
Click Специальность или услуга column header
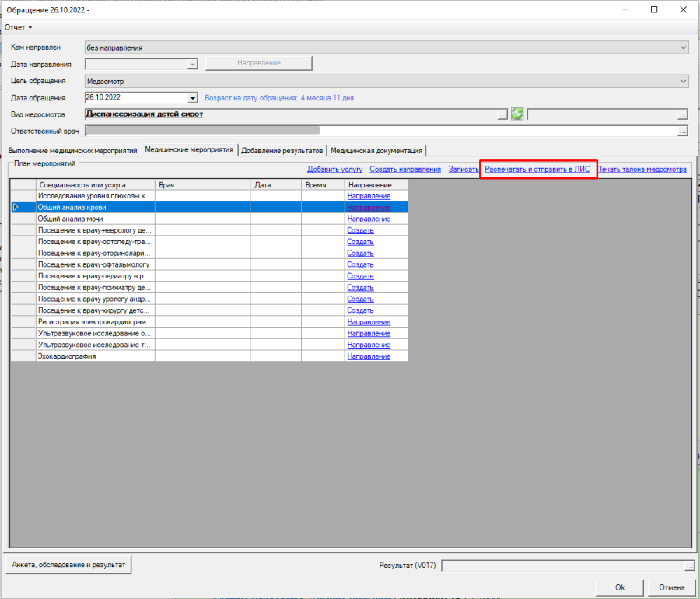[96, 185]
